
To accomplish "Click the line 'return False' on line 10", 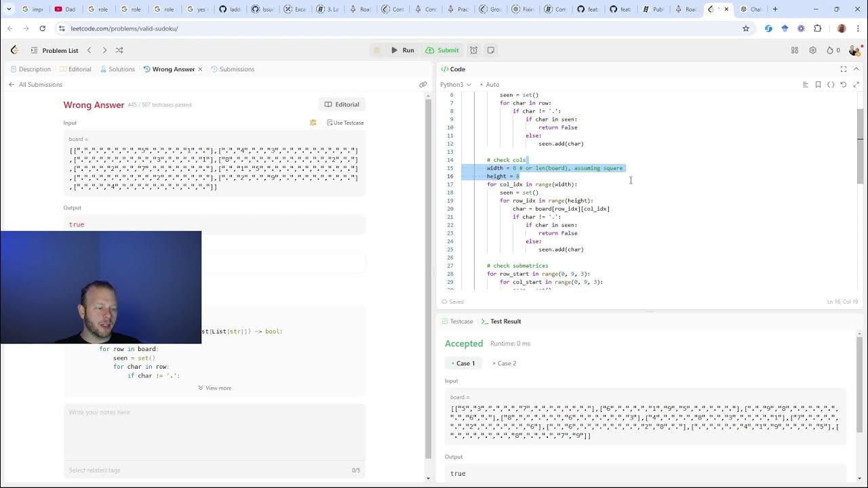I will pyautogui.click(x=558, y=127).
